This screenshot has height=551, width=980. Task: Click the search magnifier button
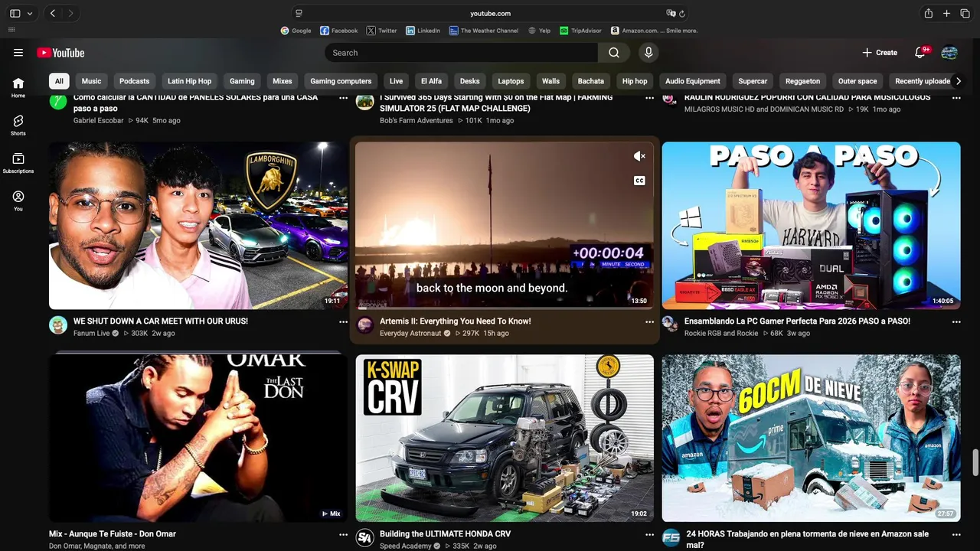tap(614, 53)
